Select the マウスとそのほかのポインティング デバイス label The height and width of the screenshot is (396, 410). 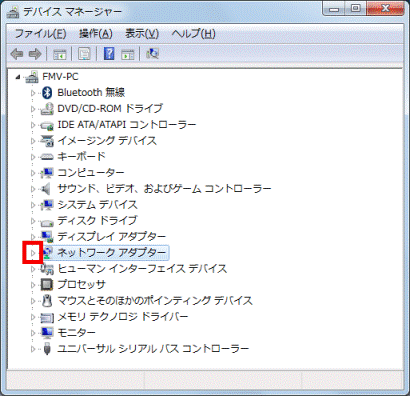click(155, 301)
